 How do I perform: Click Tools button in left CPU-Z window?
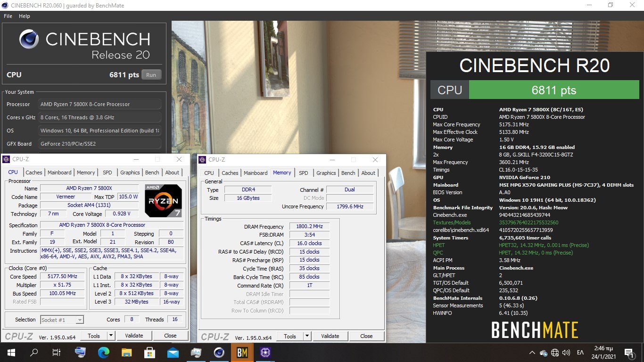(94, 336)
